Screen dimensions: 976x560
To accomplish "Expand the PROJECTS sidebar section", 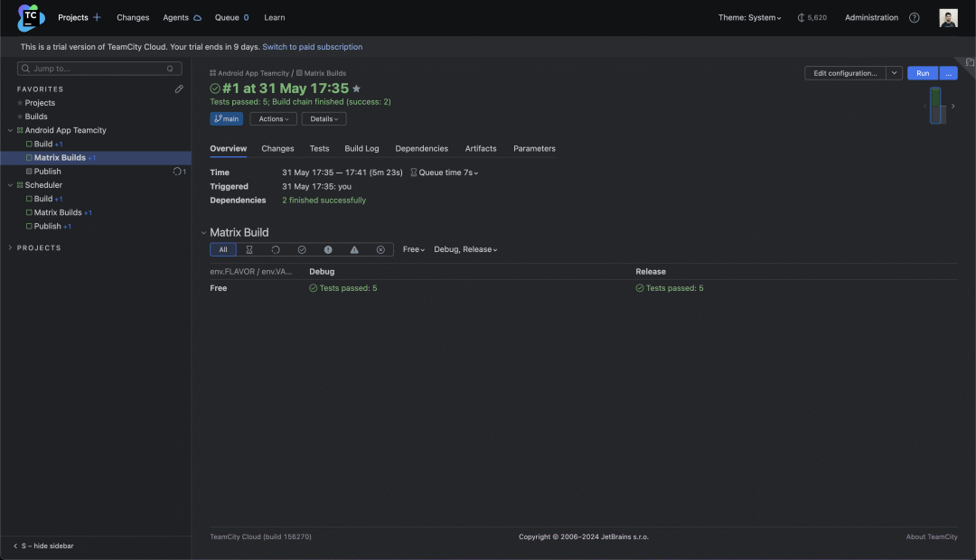I will click(x=10, y=247).
